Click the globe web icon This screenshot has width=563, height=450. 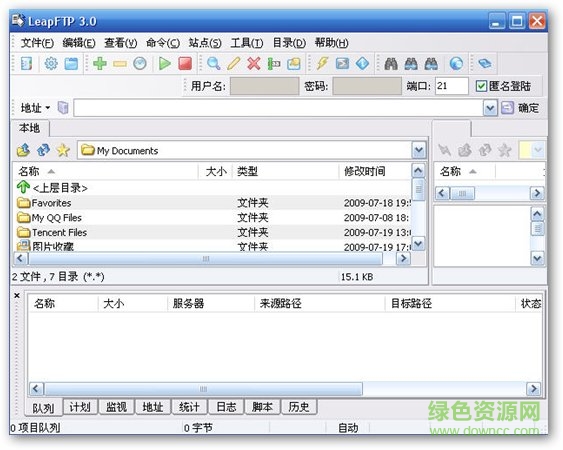point(456,64)
